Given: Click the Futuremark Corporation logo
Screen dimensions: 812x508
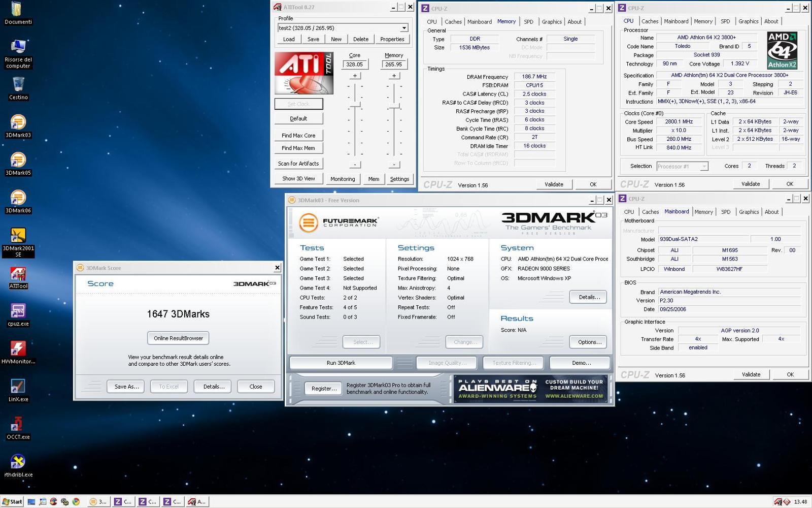Looking at the screenshot, I should tap(339, 223).
